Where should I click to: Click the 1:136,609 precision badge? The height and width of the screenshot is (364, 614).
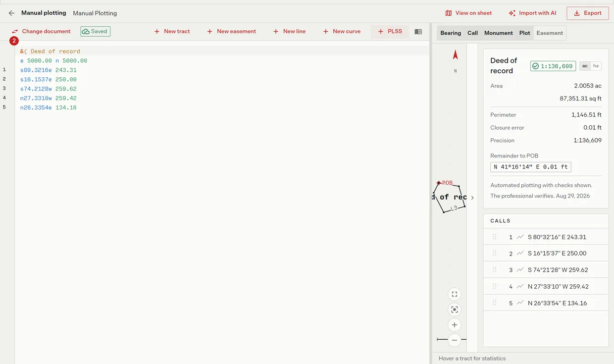point(553,66)
